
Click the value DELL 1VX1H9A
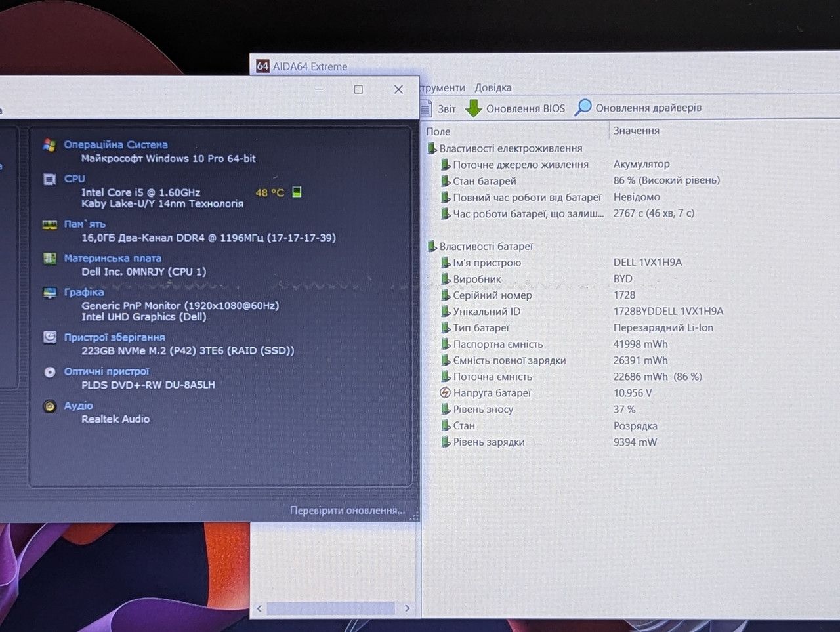pyautogui.click(x=648, y=262)
